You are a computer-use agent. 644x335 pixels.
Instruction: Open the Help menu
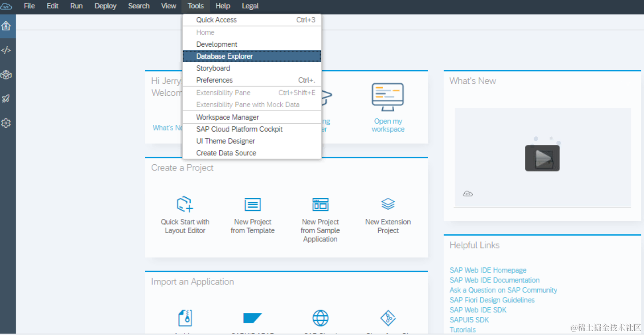(223, 6)
